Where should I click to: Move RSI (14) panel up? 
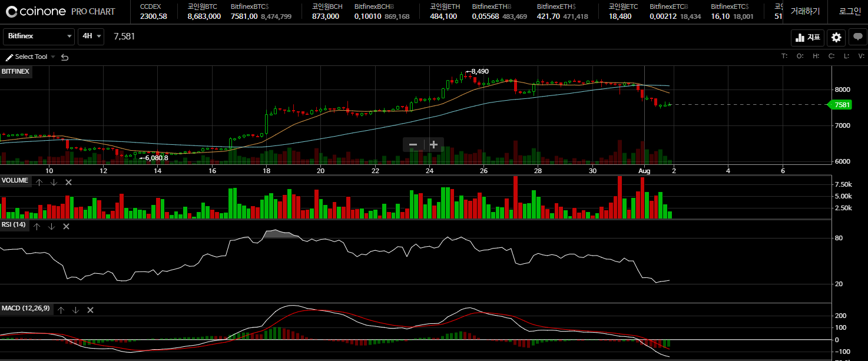click(x=37, y=226)
